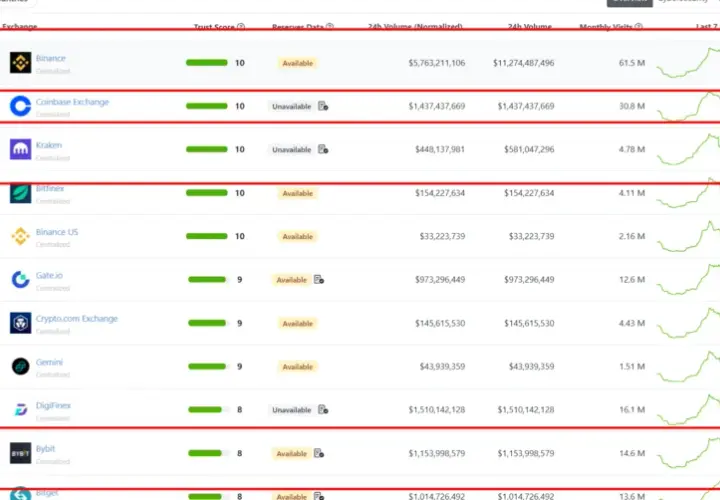Open the Binance exchange link
720x500 pixels.
point(51,58)
